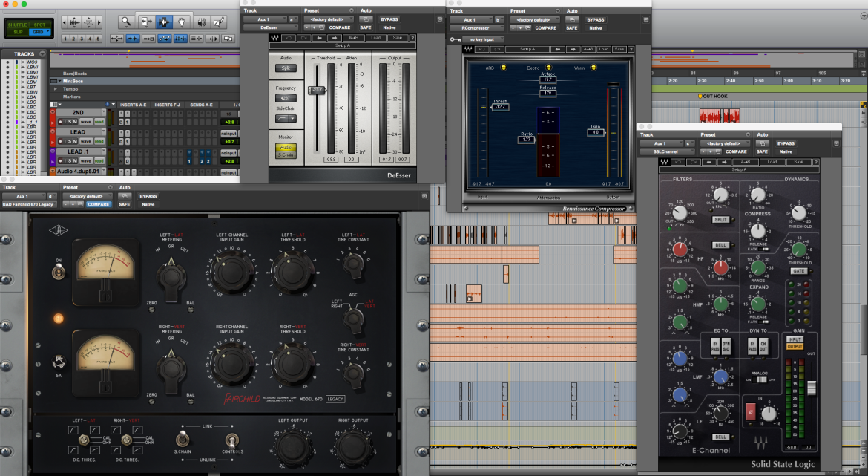This screenshot has height=476, width=868.
Task: Click the phase invert button on SSL E-Channel
Action: pos(751,412)
